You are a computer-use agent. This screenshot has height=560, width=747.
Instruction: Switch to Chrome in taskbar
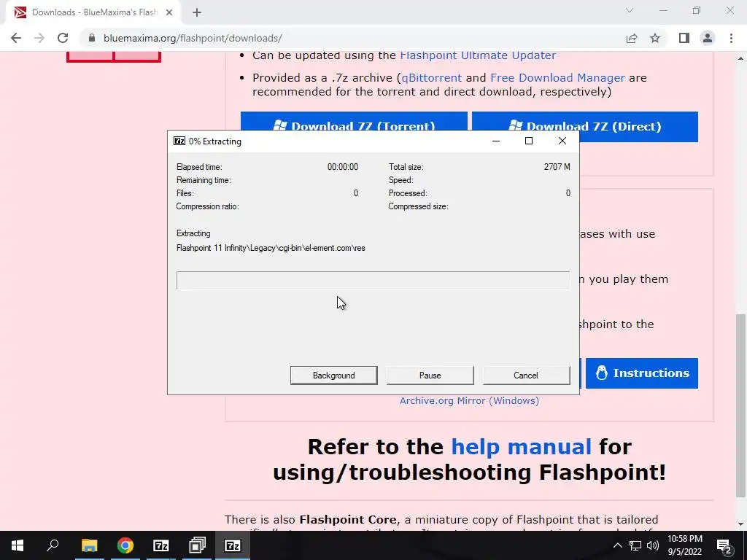pyautogui.click(x=125, y=545)
